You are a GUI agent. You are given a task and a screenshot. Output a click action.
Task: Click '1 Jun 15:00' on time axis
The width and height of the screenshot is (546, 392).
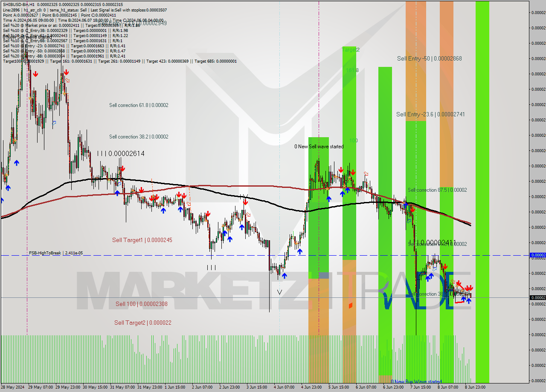coord(175,387)
